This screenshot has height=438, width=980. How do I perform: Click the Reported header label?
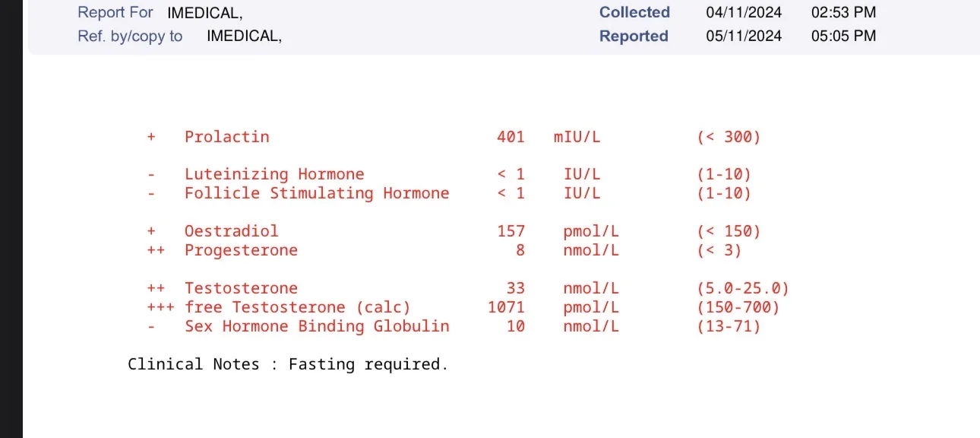coord(634,36)
